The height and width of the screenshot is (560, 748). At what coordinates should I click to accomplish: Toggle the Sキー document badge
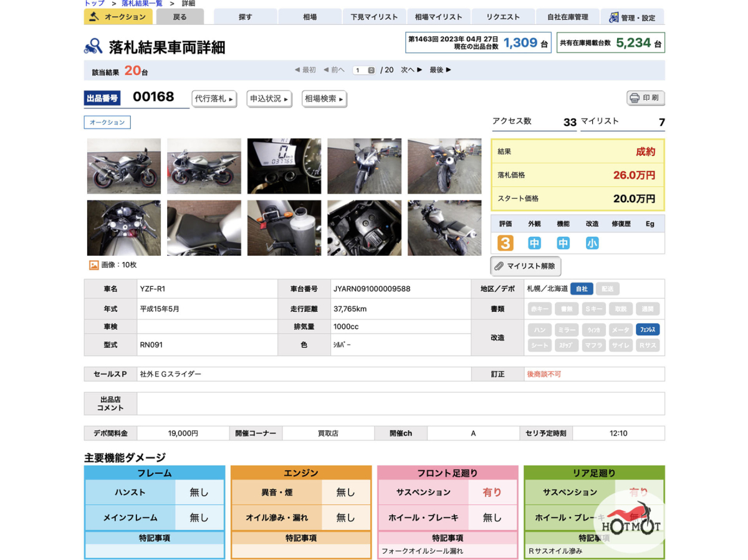coord(594,309)
